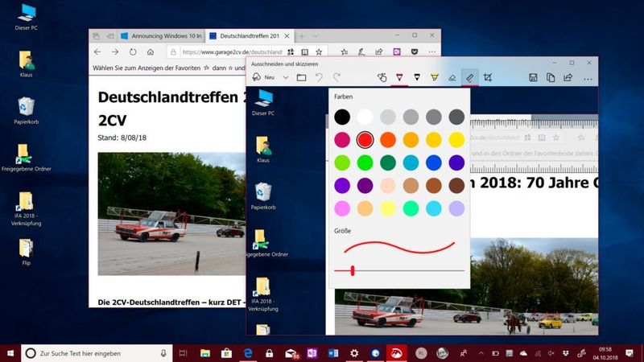Open Word from the taskbar
The width and height of the screenshot is (644, 362).
pos(333,353)
